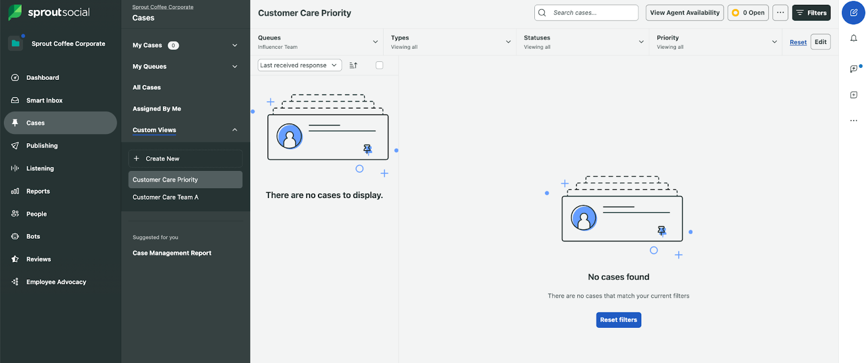Open the Priority filter dropdown
868x363 pixels.
pos(716,42)
